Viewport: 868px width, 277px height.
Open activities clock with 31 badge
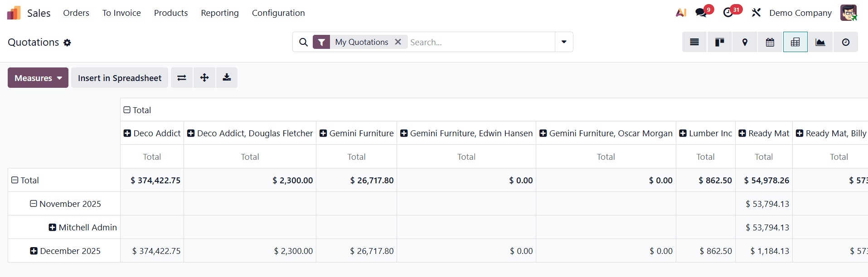pyautogui.click(x=728, y=13)
